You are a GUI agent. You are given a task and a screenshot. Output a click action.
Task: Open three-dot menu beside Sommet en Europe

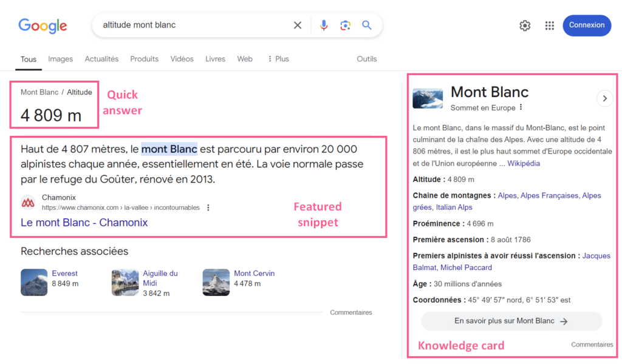[x=521, y=107]
